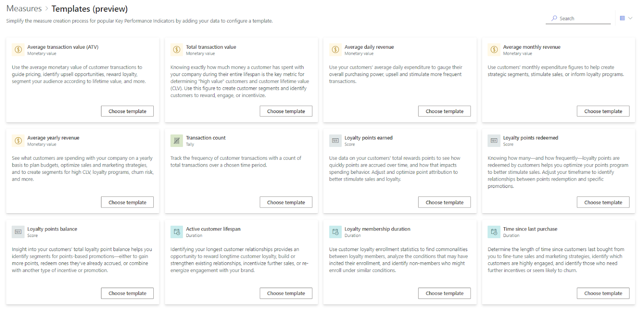Click the Active customer lifespan calendar icon
Screen dimensions: 644x313
click(177, 232)
